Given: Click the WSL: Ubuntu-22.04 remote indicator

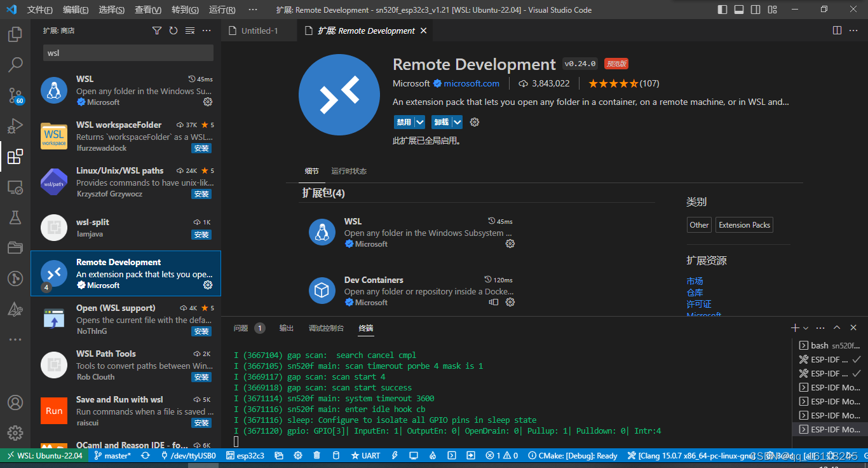Looking at the screenshot, I should tap(44, 455).
